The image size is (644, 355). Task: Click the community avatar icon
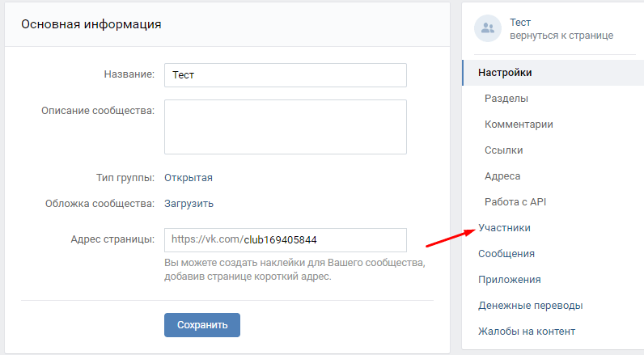pos(488,28)
